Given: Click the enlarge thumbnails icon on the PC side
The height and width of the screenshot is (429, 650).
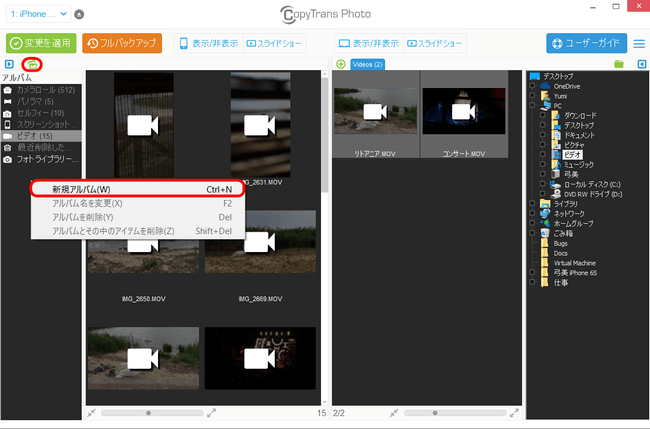Looking at the screenshot, I should coord(514,413).
